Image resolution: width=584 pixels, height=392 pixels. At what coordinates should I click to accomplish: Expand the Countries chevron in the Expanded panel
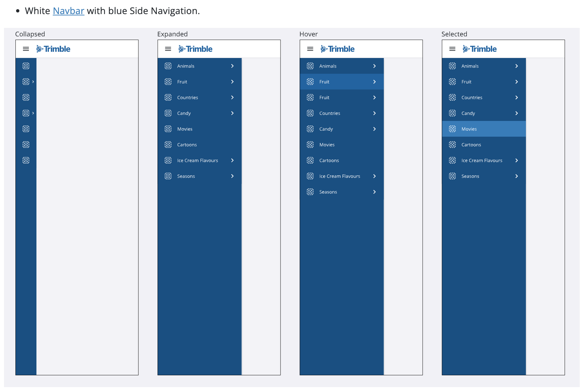point(232,98)
